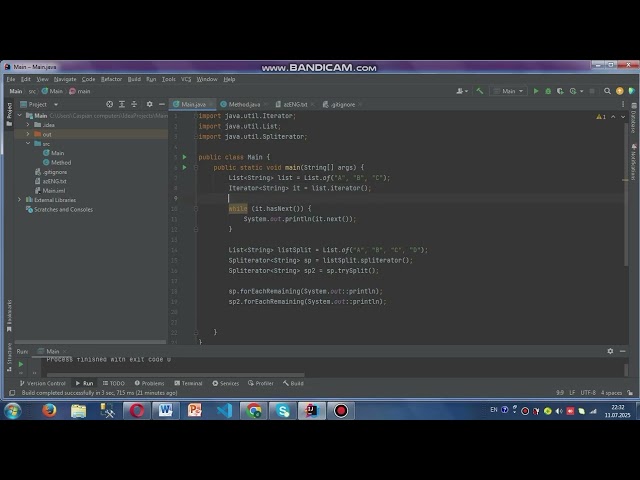Collapse the Main project root node
This screenshot has height=480, width=640.
pyautogui.click(x=19, y=116)
